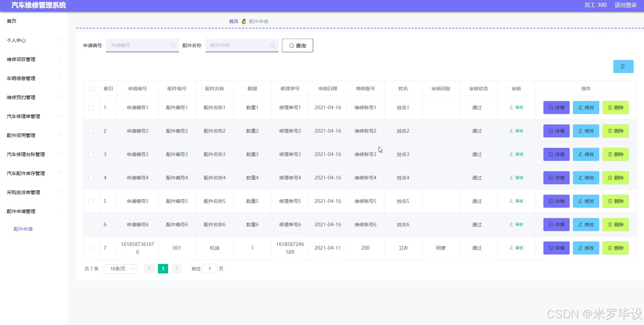This screenshot has width=644, height=325.
Task: Expand 汽车修理台账管理 sidebar menu
Action: tap(34, 154)
